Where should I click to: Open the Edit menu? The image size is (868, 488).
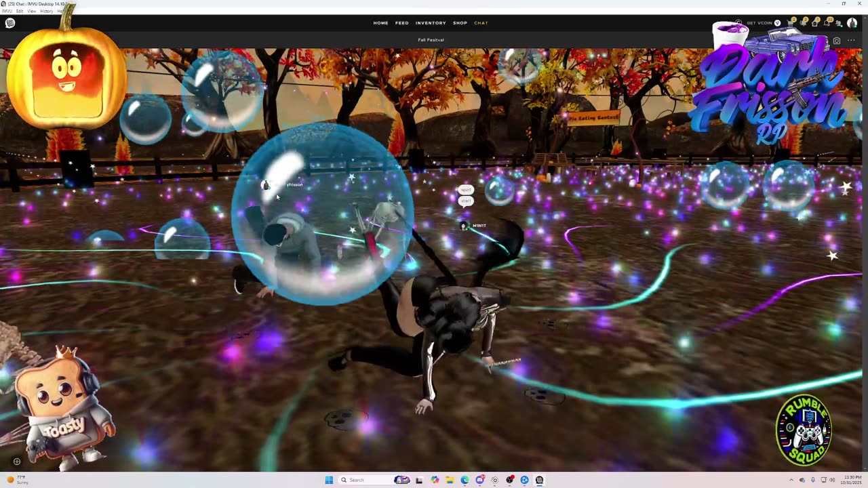point(19,11)
